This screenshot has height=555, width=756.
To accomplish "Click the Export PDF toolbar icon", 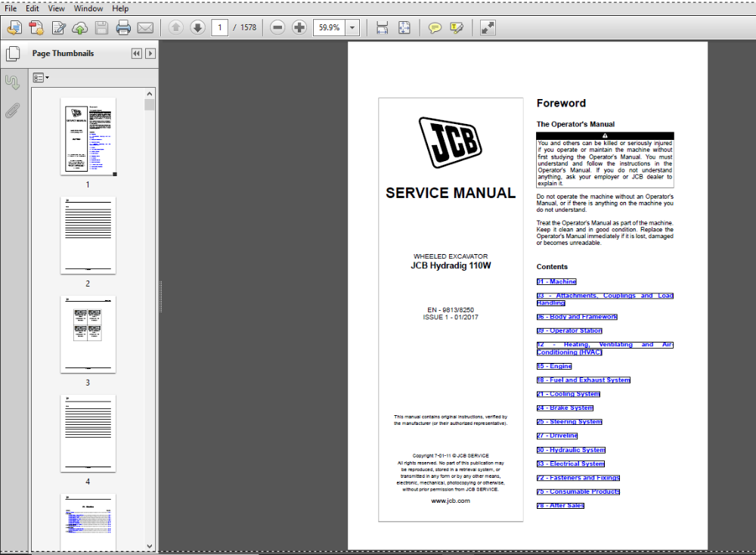I will click(x=36, y=28).
